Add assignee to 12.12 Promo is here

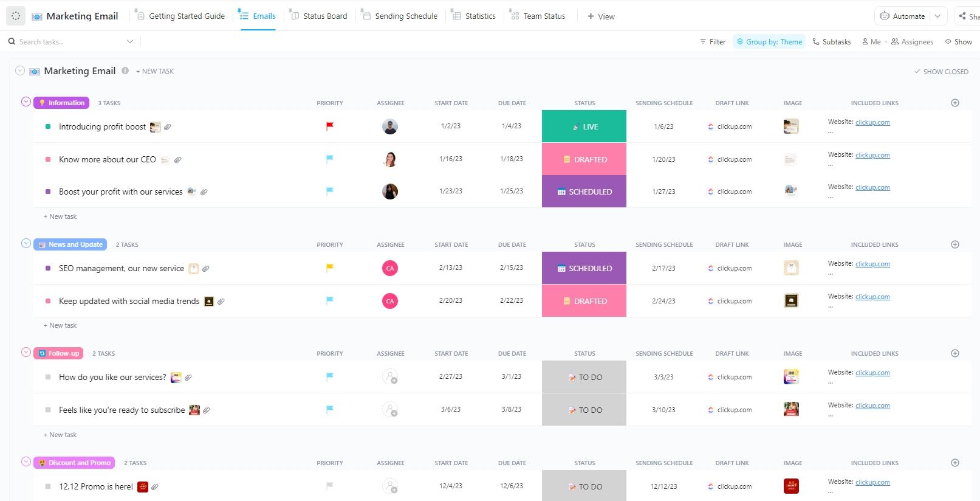(x=390, y=486)
